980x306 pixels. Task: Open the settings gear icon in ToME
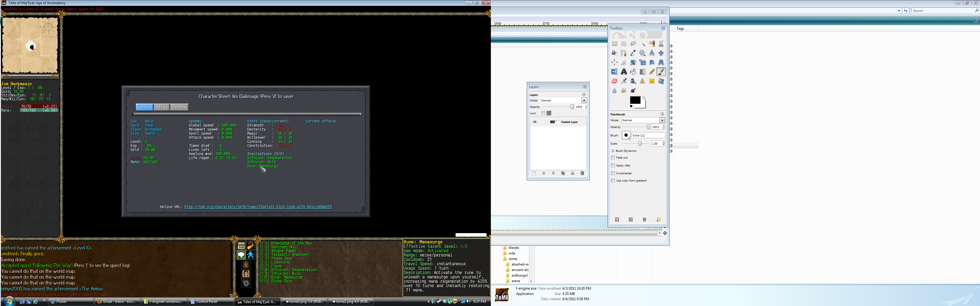point(246,283)
